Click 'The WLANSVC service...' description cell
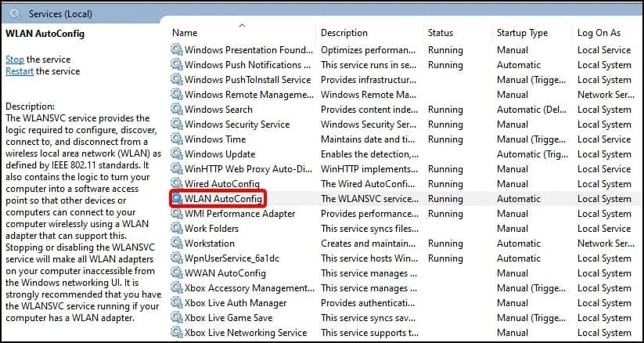This screenshot has height=343, width=644. tap(369, 199)
